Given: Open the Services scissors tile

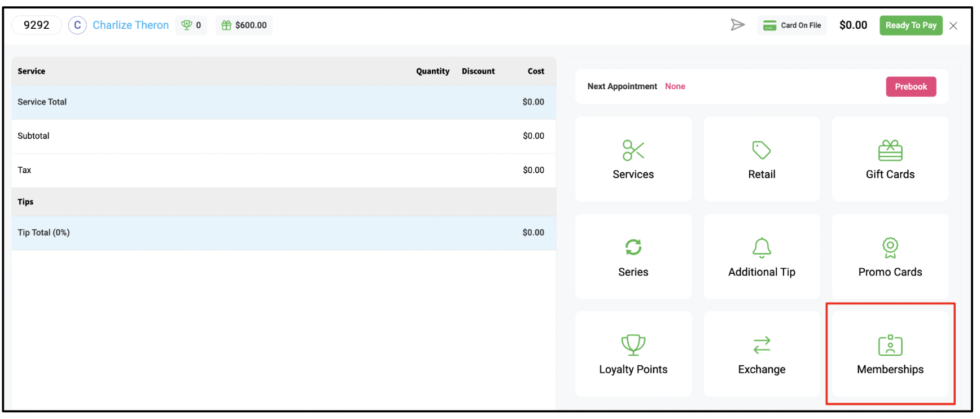Looking at the screenshot, I should (633, 159).
